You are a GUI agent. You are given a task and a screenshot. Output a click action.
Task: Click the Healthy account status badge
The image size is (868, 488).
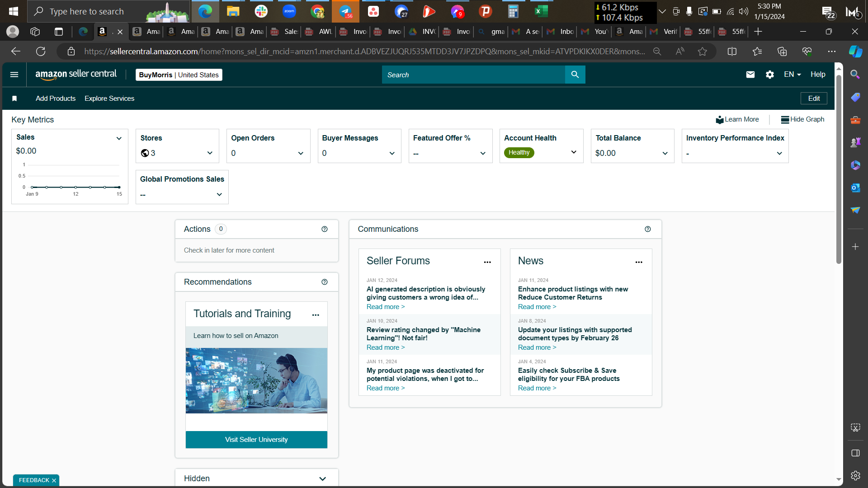pyautogui.click(x=519, y=153)
